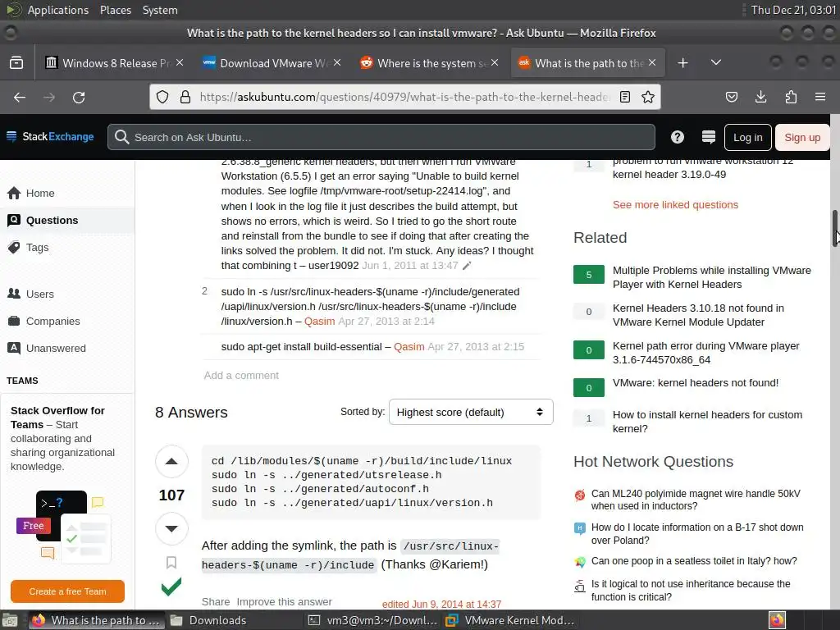The width and height of the screenshot is (840, 630).
Task: Open the Pocket save icon
Action: point(731,97)
